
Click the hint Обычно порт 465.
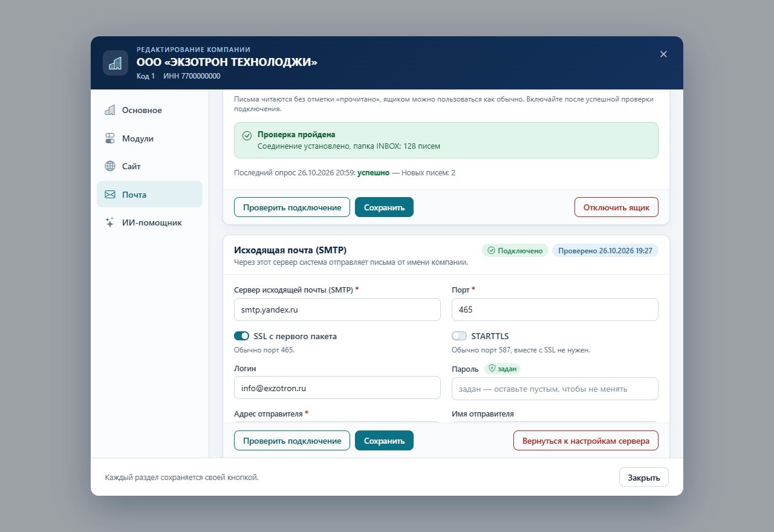pyautogui.click(x=264, y=350)
